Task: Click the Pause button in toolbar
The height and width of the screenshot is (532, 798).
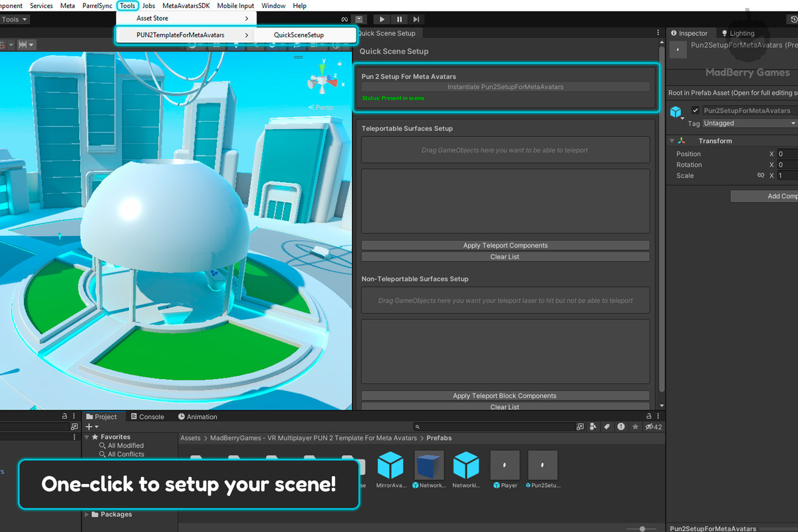Action: click(x=399, y=20)
